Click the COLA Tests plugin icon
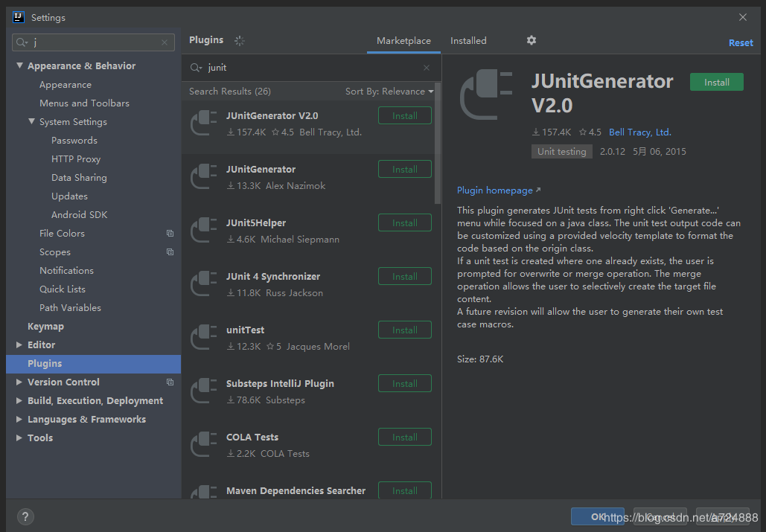 pyautogui.click(x=204, y=445)
